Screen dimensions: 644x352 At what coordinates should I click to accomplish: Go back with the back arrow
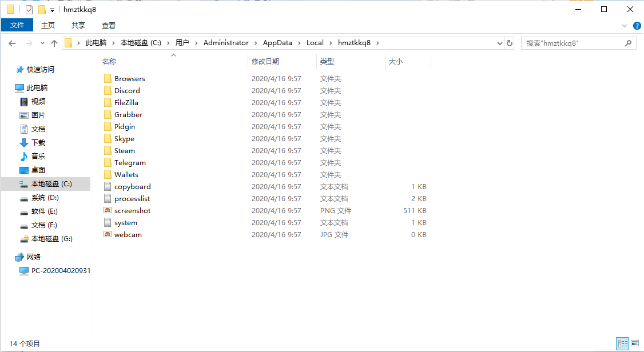(13, 43)
